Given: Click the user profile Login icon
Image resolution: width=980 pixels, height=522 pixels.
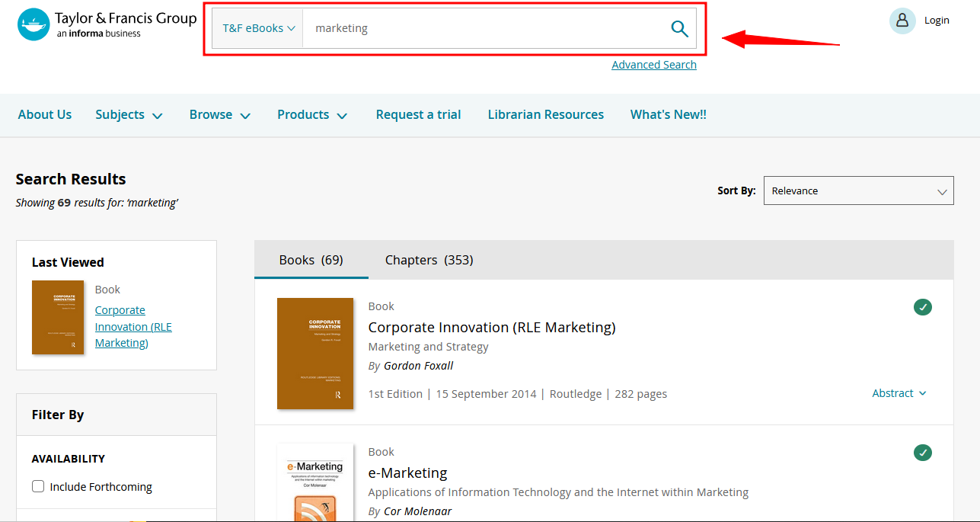Looking at the screenshot, I should [902, 21].
